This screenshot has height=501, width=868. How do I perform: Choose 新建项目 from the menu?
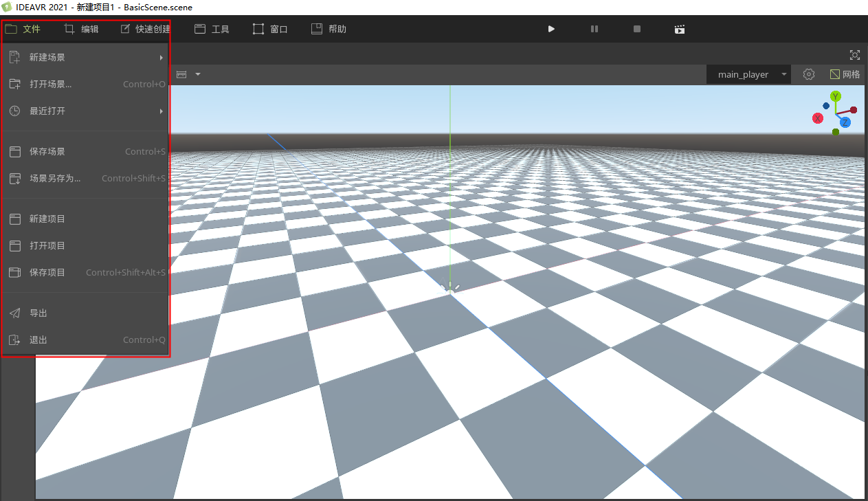pos(85,219)
